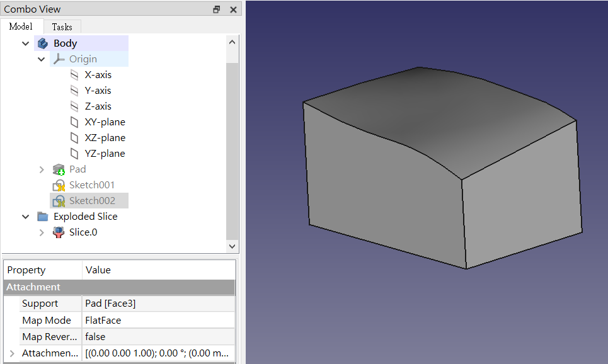The height and width of the screenshot is (364, 608).
Task: Float the Combo View panel
Action: (x=217, y=9)
